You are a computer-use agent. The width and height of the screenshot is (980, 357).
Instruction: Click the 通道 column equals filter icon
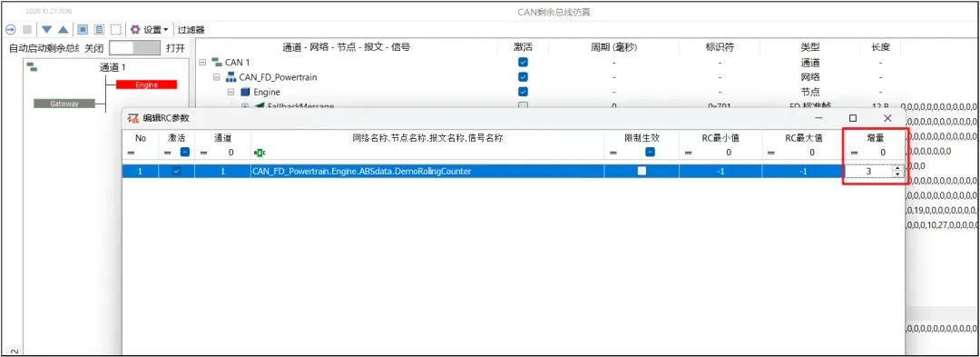[x=204, y=153]
